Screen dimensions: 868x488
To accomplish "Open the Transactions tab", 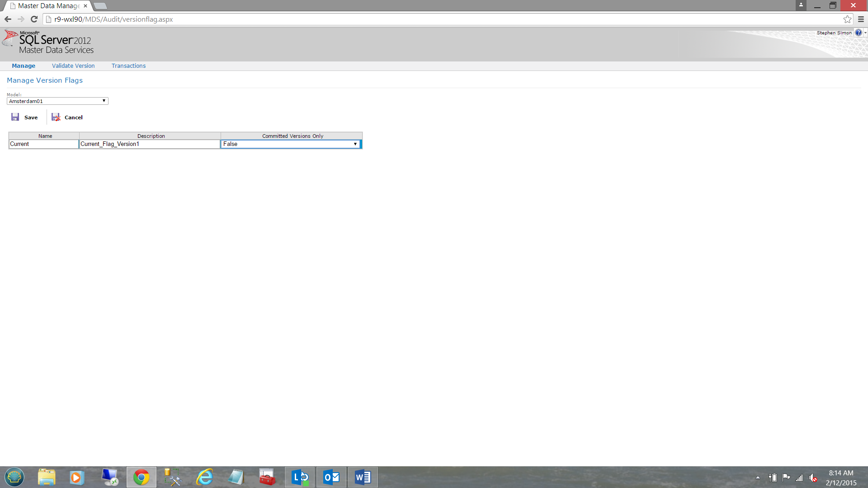I will [x=128, y=66].
